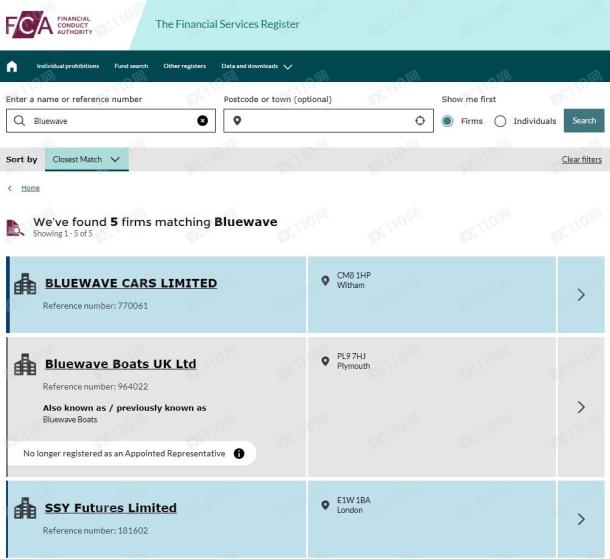Open SSY Futures Limited via right chevron
The width and height of the screenshot is (610, 559).
[x=581, y=519]
